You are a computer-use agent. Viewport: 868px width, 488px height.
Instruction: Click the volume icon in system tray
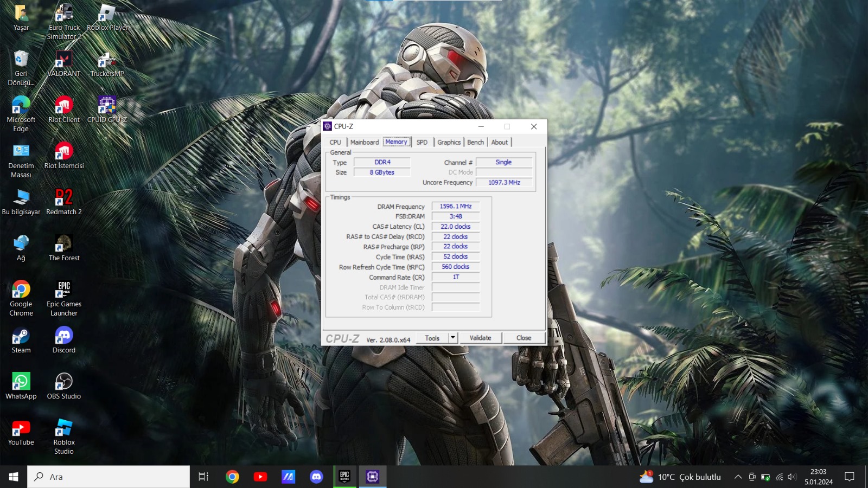(792, 477)
